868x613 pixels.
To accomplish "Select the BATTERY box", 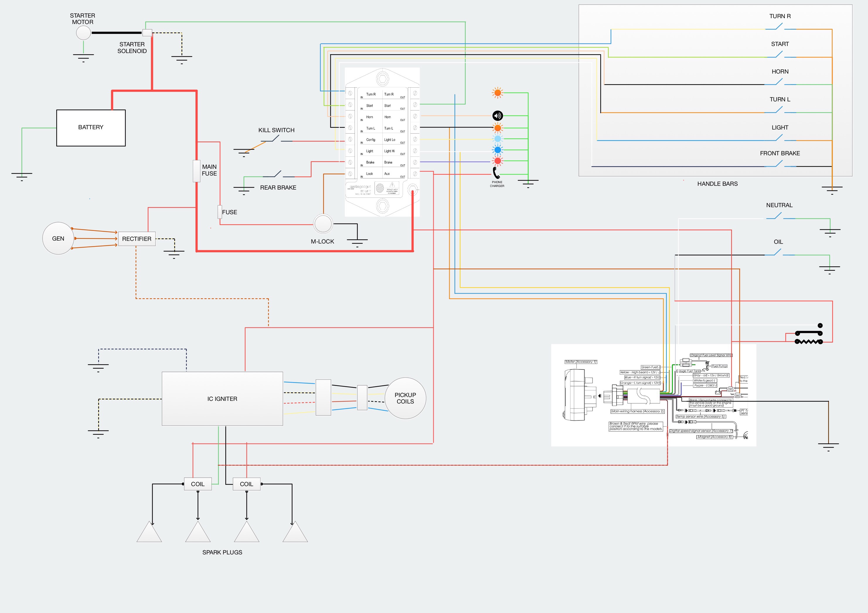I will coord(91,128).
